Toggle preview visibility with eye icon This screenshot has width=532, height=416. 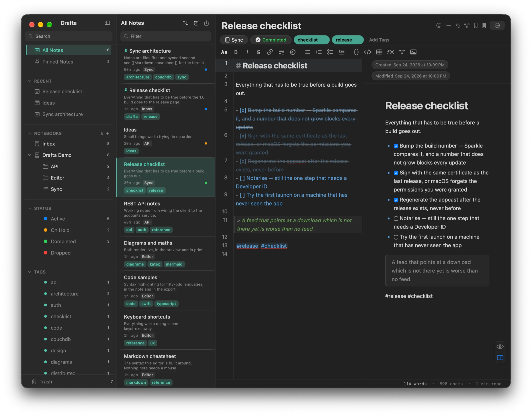click(500, 347)
